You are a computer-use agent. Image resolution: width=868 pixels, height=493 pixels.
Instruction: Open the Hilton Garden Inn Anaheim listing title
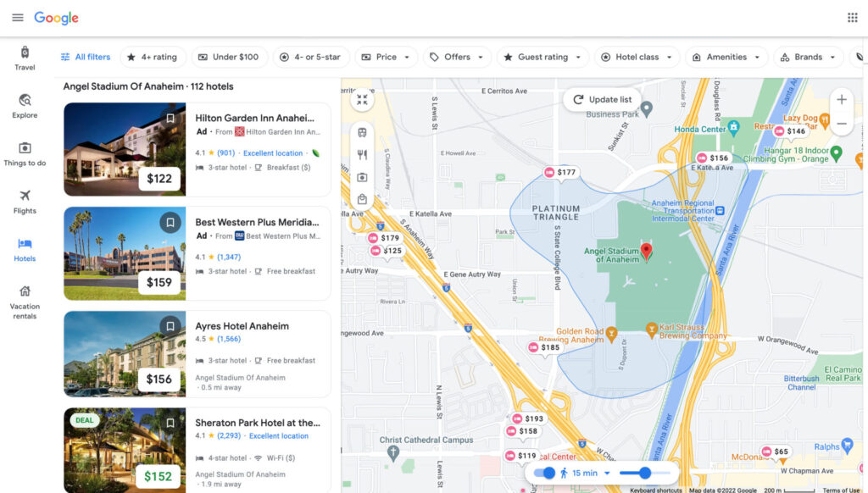click(x=254, y=118)
